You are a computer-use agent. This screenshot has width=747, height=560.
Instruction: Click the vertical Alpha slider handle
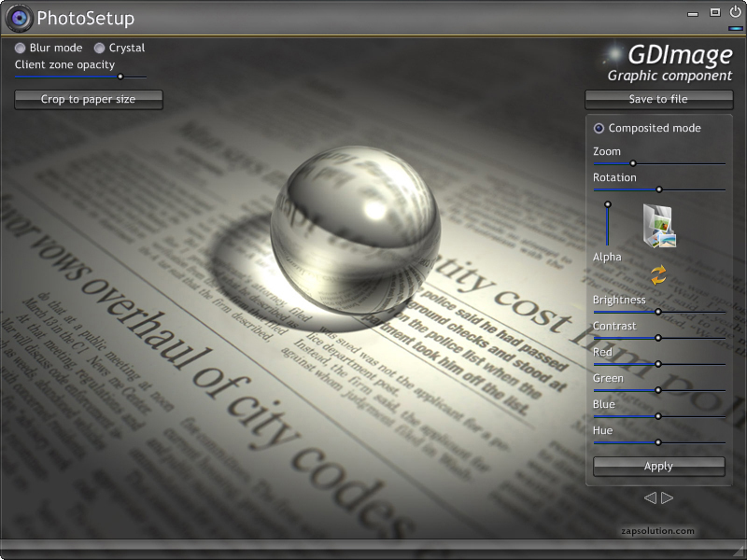point(608,204)
